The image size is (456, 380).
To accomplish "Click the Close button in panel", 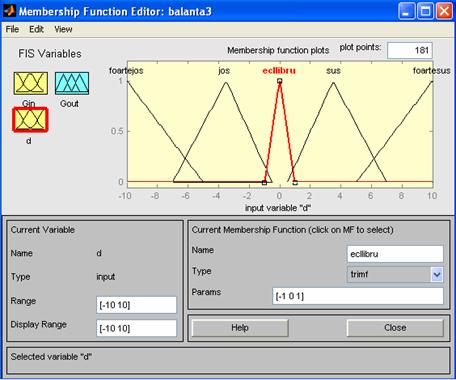I will pyautogui.click(x=395, y=328).
